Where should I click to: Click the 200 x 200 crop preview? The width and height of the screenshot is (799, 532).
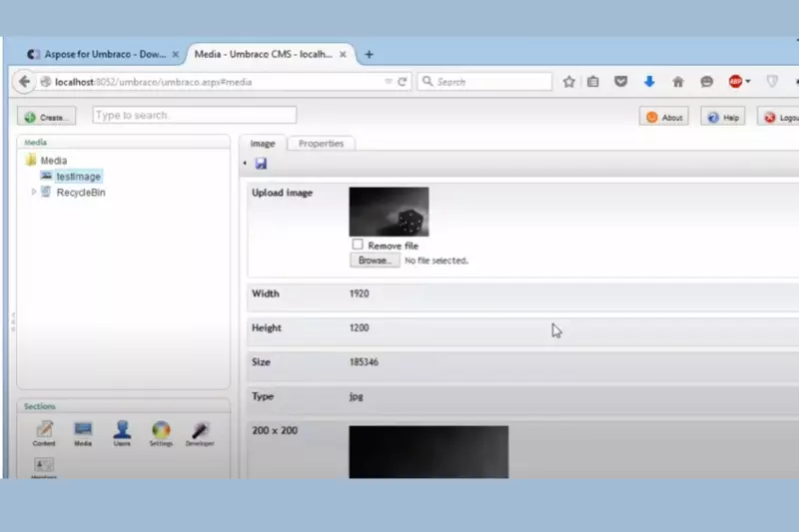click(428, 452)
